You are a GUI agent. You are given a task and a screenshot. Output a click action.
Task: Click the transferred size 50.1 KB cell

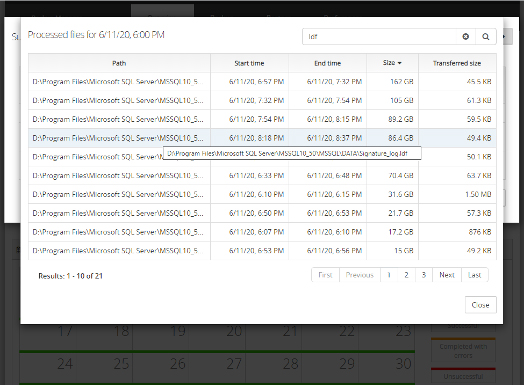pyautogui.click(x=479, y=157)
